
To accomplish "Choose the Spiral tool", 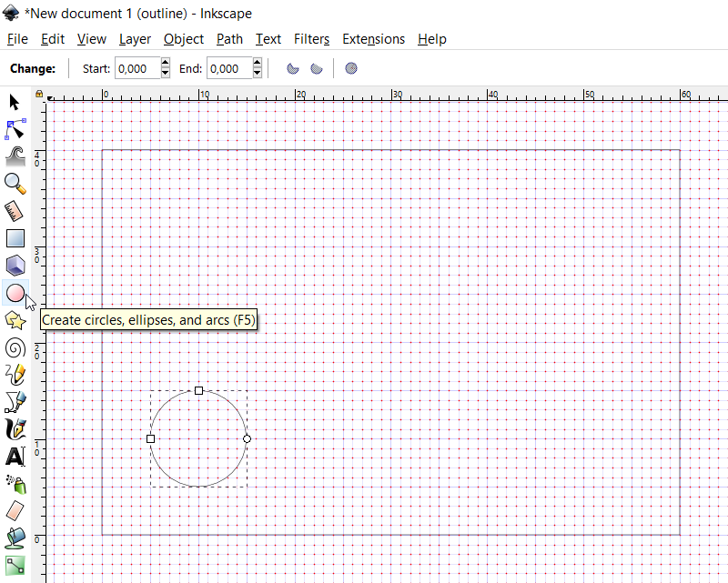I will click(15, 347).
